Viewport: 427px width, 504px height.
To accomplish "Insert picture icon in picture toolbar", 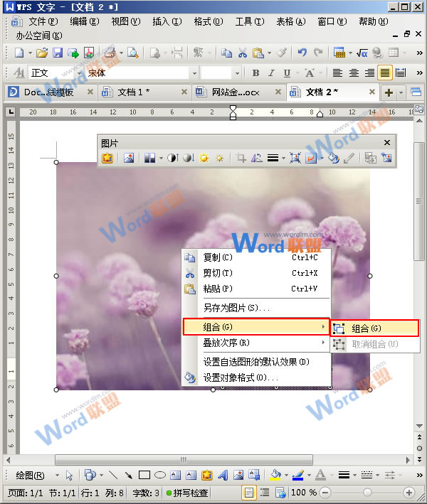I will [129, 158].
